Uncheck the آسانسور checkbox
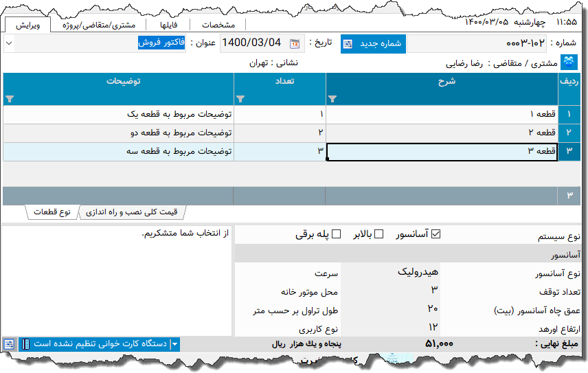 (436, 234)
